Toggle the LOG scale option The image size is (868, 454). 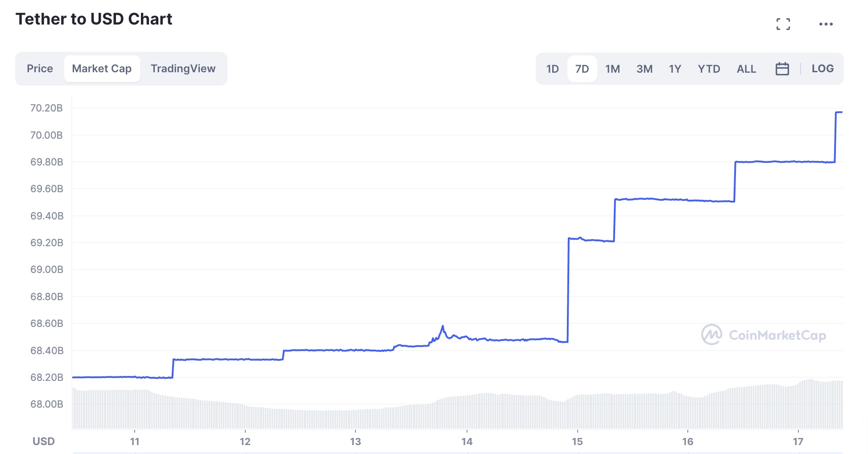pyautogui.click(x=822, y=69)
